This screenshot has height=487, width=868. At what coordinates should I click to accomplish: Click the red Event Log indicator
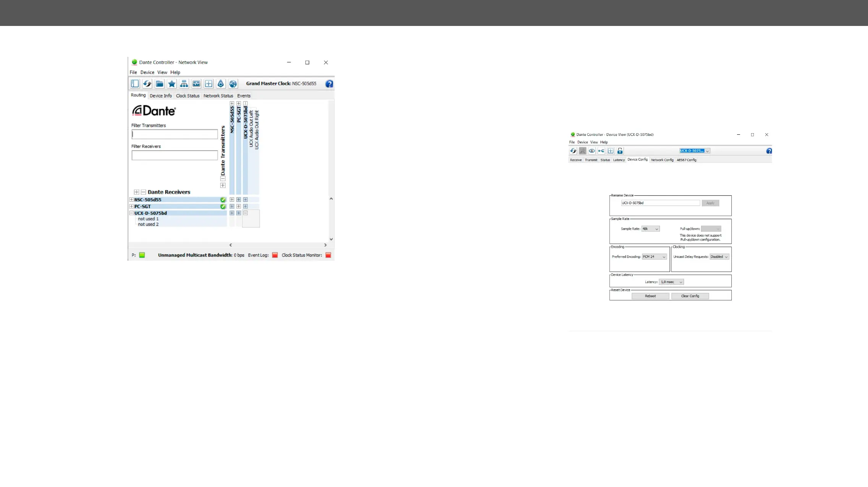point(275,255)
